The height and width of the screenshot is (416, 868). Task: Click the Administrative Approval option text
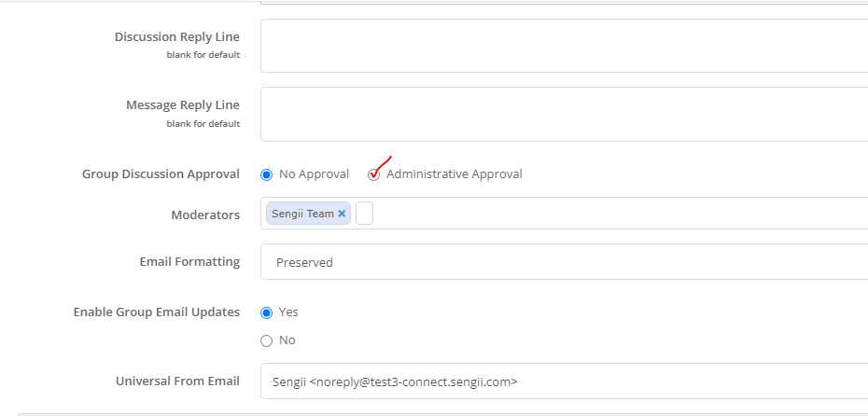click(455, 174)
